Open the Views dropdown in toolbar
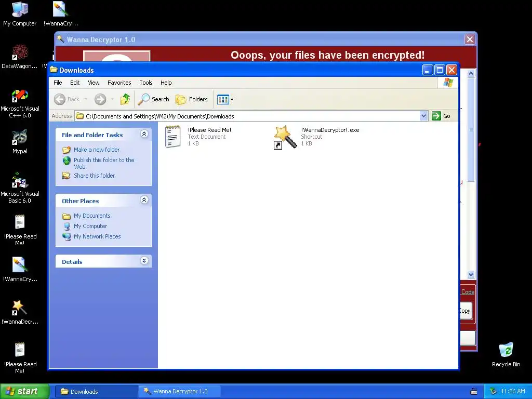 225,99
